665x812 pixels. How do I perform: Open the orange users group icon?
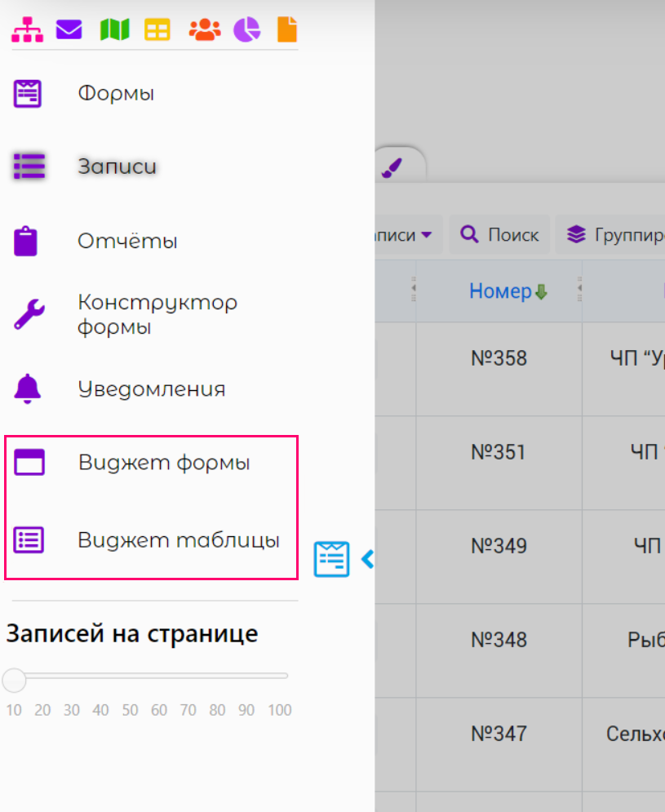click(205, 30)
